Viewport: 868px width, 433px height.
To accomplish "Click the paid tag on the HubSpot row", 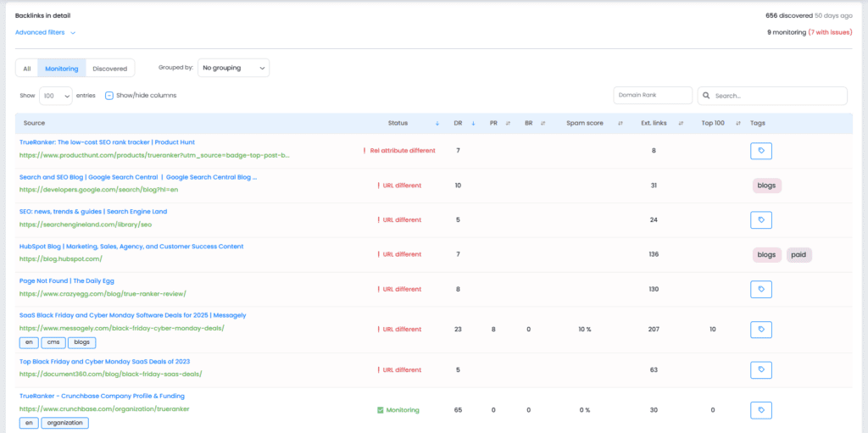I will click(798, 255).
